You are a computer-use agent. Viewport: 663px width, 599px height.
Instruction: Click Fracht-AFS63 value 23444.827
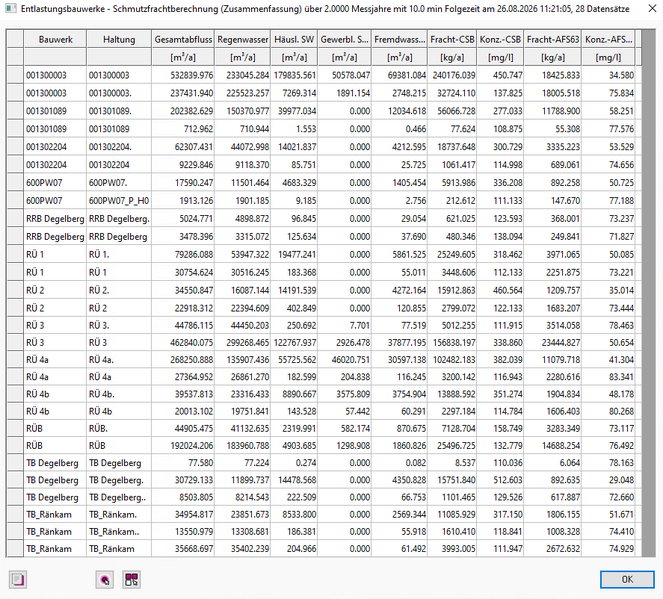click(553, 342)
